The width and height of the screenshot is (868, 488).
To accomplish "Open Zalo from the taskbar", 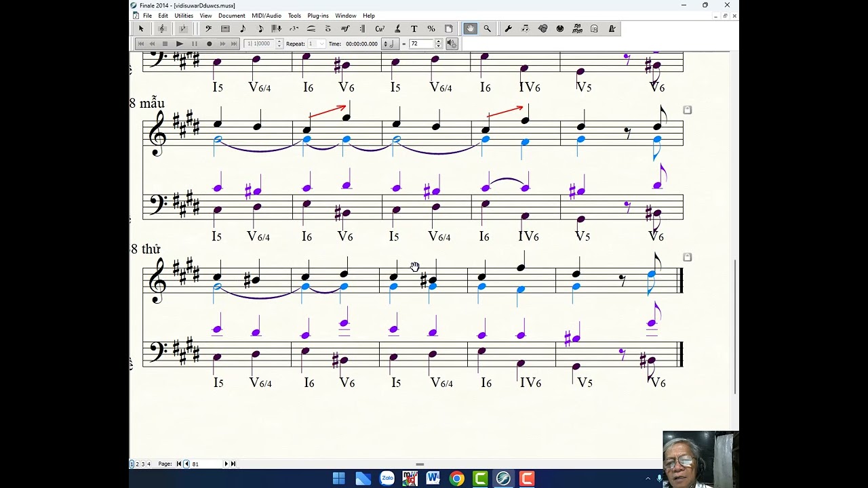I will pyautogui.click(x=387, y=479).
